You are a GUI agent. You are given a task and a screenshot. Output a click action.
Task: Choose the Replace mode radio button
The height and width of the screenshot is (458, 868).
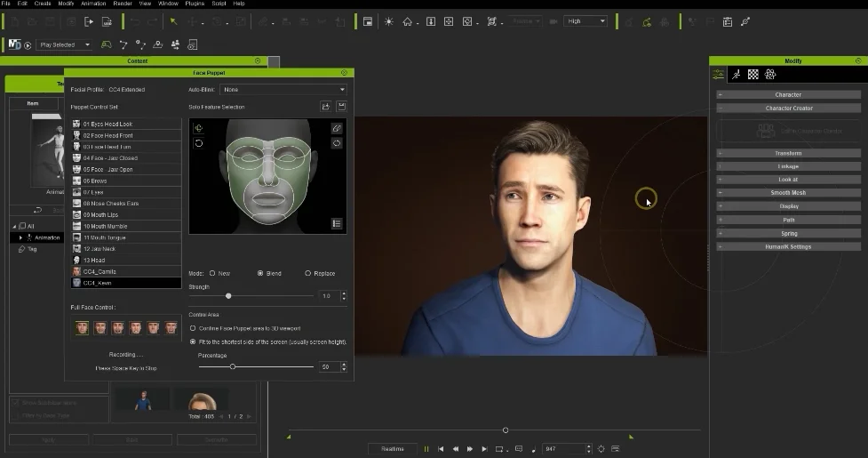[x=308, y=273]
